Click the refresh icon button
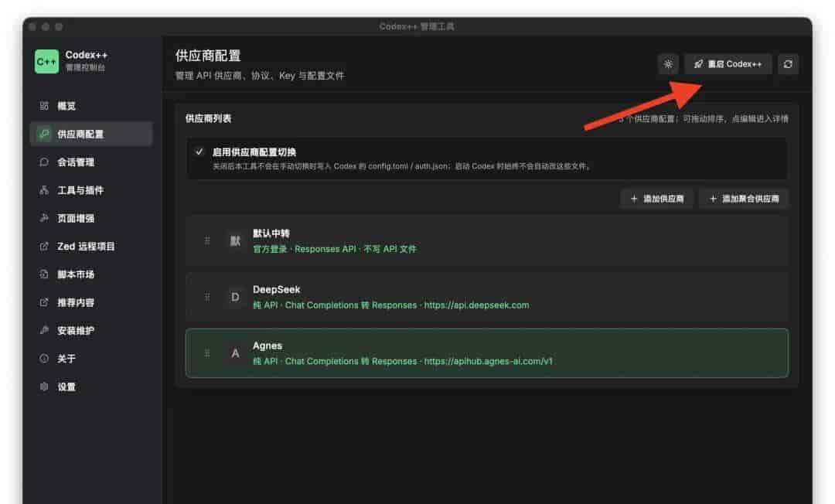The width and height of the screenshot is (835, 504). pos(788,64)
